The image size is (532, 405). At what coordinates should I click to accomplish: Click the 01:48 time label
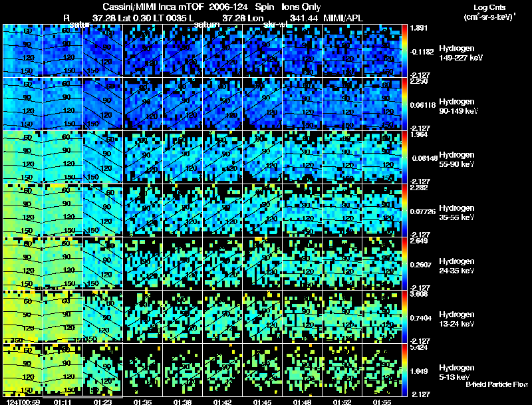click(302, 402)
